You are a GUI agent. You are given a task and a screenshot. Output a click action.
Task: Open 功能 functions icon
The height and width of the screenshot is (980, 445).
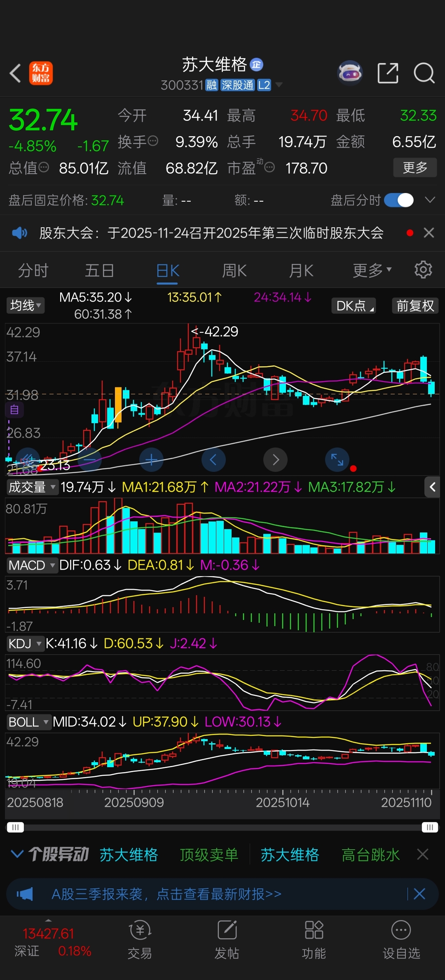(314, 939)
